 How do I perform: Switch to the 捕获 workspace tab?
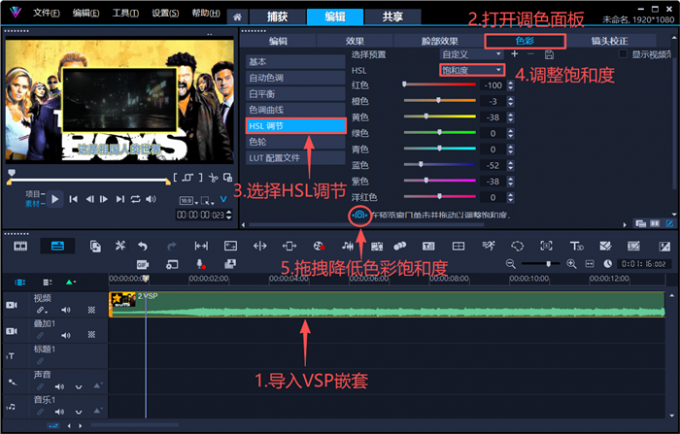pyautogui.click(x=277, y=17)
